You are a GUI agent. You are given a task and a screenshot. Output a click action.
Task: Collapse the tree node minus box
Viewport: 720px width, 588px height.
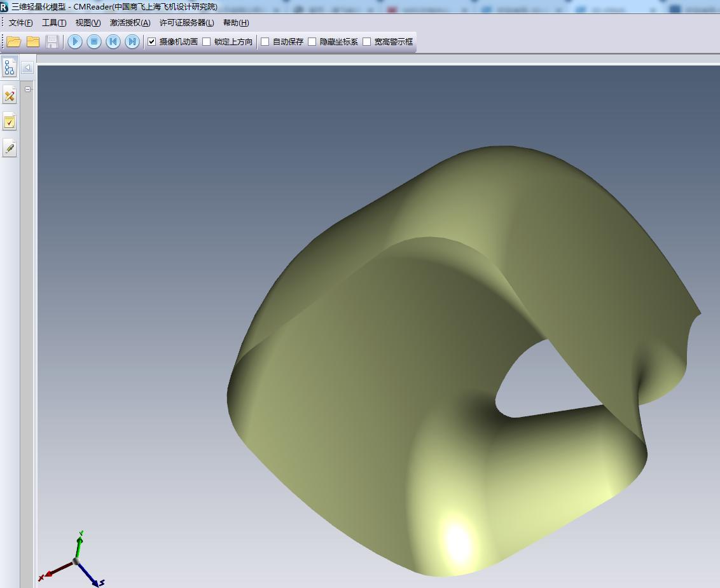tap(28, 90)
